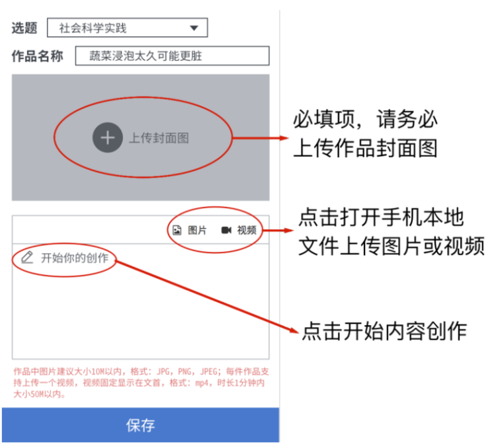Click the 保存 button
This screenshot has height=448, width=496.
pyautogui.click(x=140, y=425)
